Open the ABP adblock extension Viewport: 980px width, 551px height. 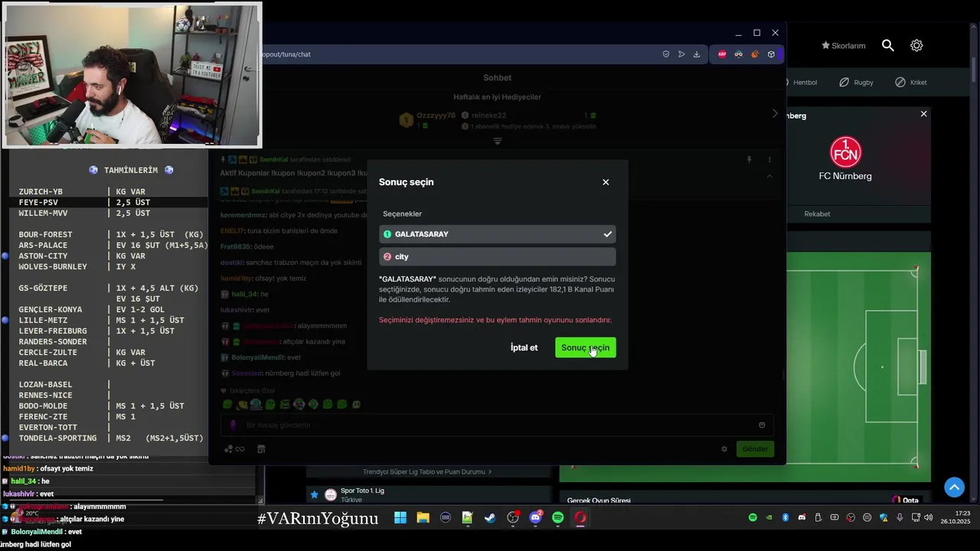722,54
